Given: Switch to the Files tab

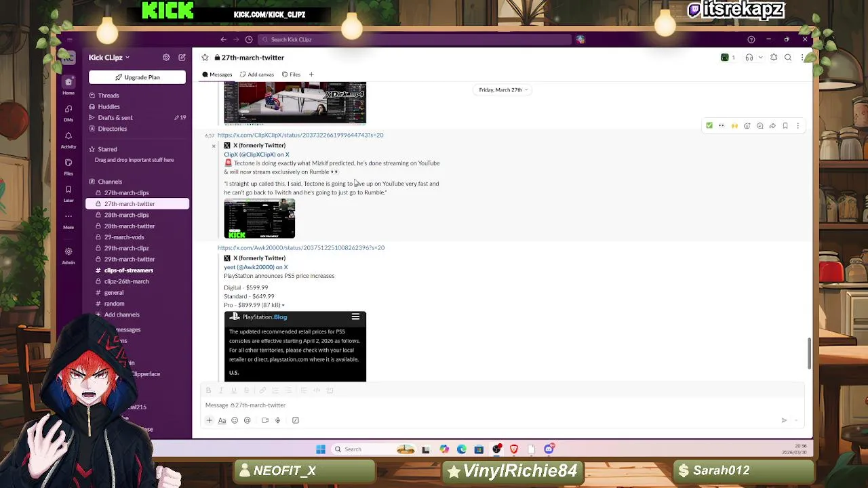Looking at the screenshot, I should (x=291, y=75).
